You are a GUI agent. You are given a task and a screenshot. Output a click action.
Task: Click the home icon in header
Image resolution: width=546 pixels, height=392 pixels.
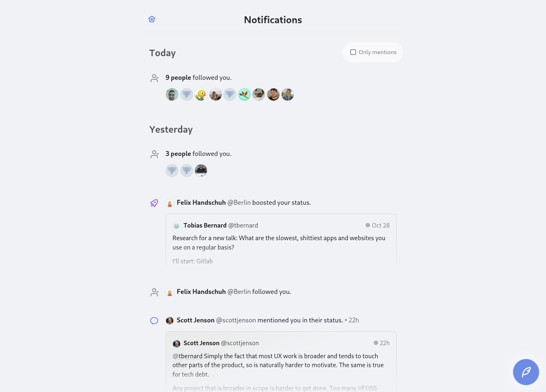pyautogui.click(x=152, y=19)
